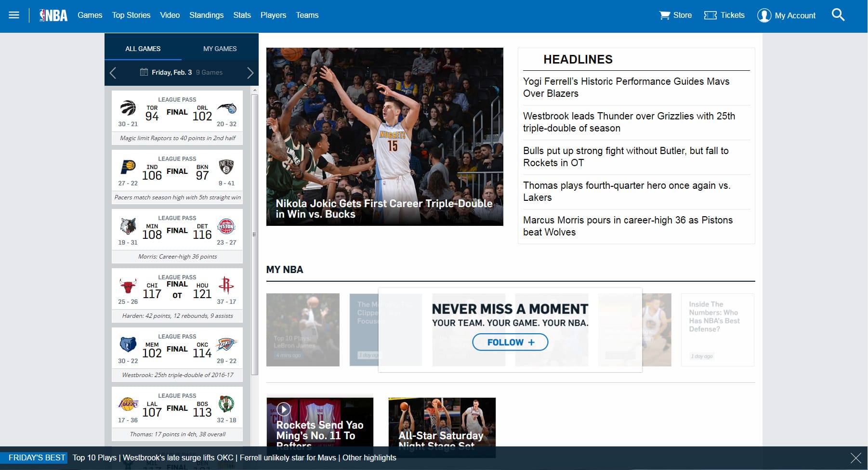Screen dimensions: 868x470
Task: Open the Stats menu item
Action: pyautogui.click(x=242, y=15)
